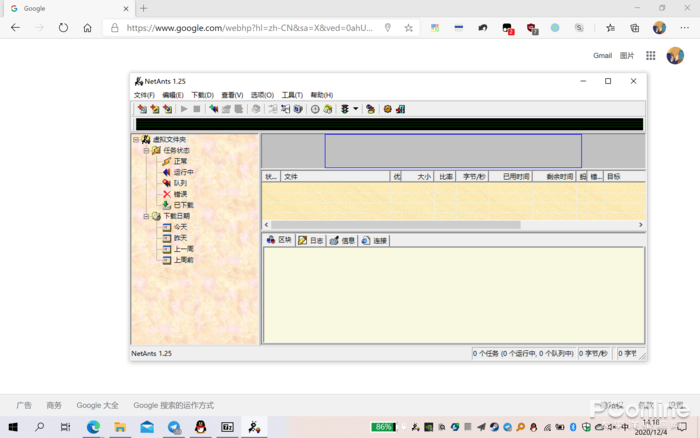The height and width of the screenshot is (438, 700).
Task: Collapse the 虚拟文件夹 root node
Action: (x=136, y=140)
